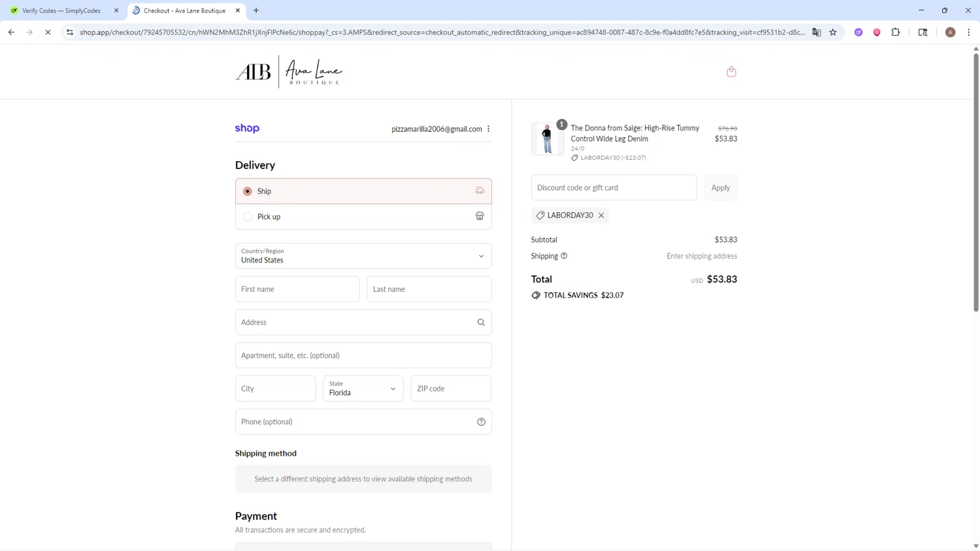Viewport: 980px width, 551px height.
Task: Click the shipping methods notice box
Action: [363, 479]
